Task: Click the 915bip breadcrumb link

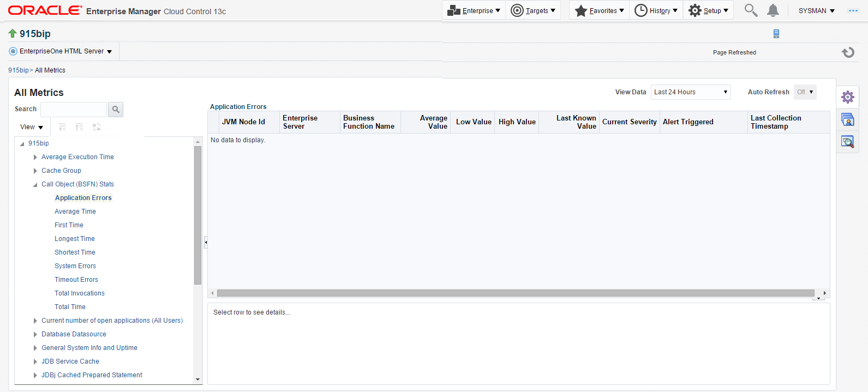Action: click(18, 70)
